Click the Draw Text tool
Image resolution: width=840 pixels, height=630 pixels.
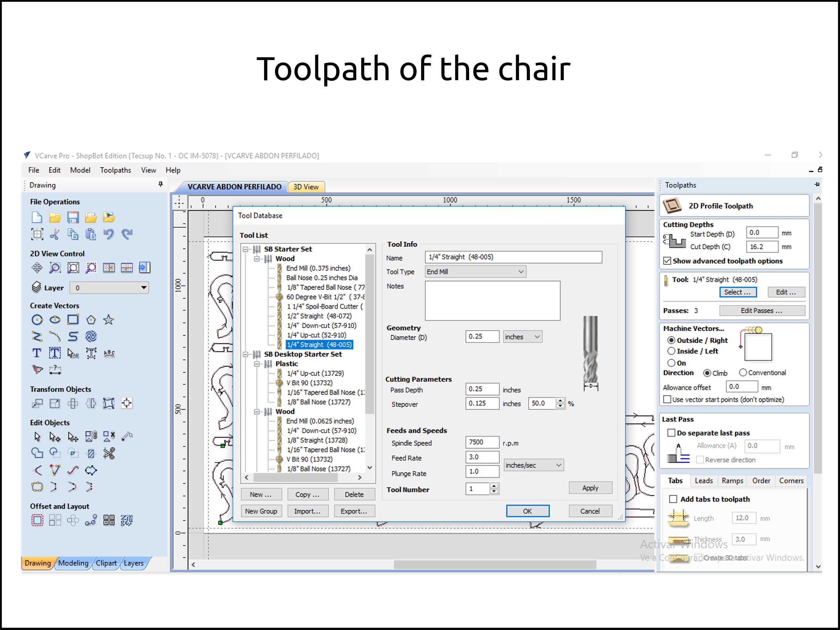pyautogui.click(x=37, y=353)
